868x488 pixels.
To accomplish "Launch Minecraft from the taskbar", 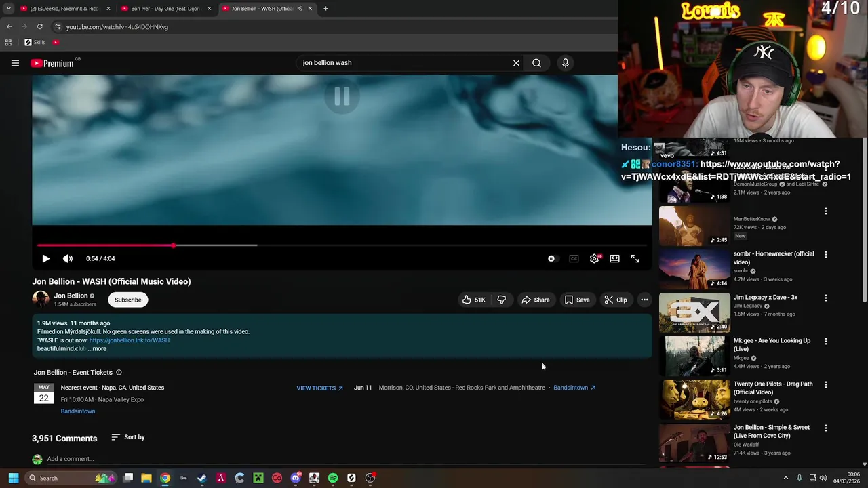I will coord(258,478).
